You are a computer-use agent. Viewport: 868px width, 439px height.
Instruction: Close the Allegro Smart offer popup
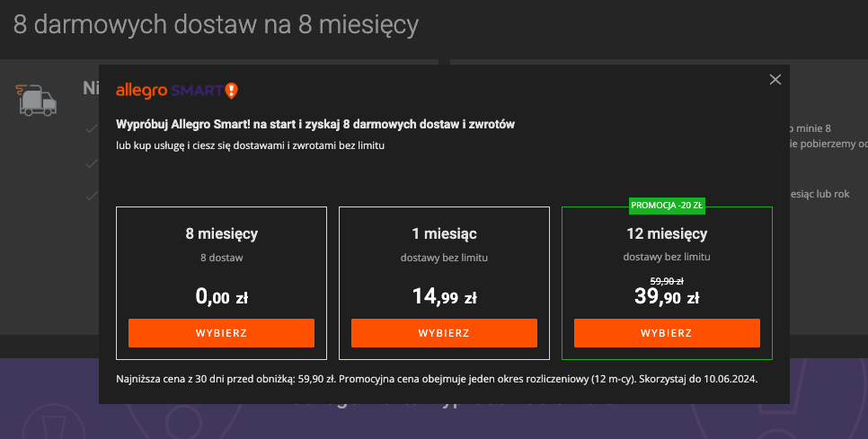[x=775, y=80]
